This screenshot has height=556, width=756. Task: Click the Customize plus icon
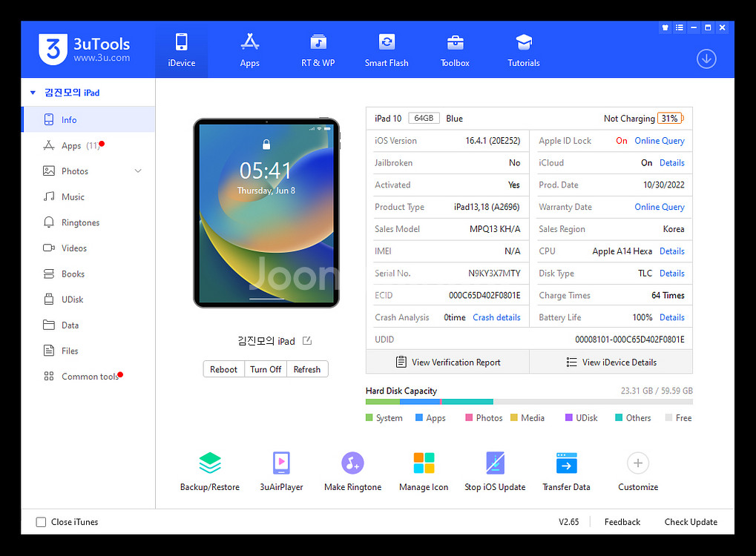click(638, 463)
